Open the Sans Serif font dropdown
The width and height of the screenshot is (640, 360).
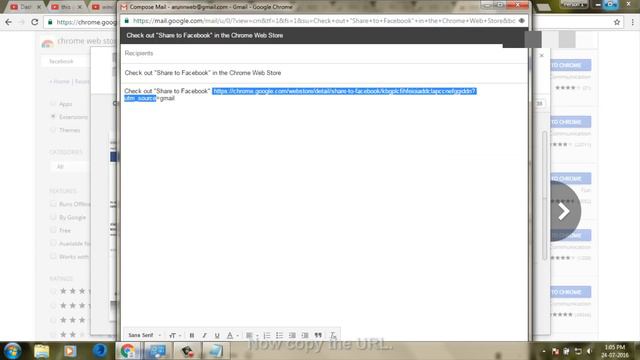pyautogui.click(x=144, y=336)
